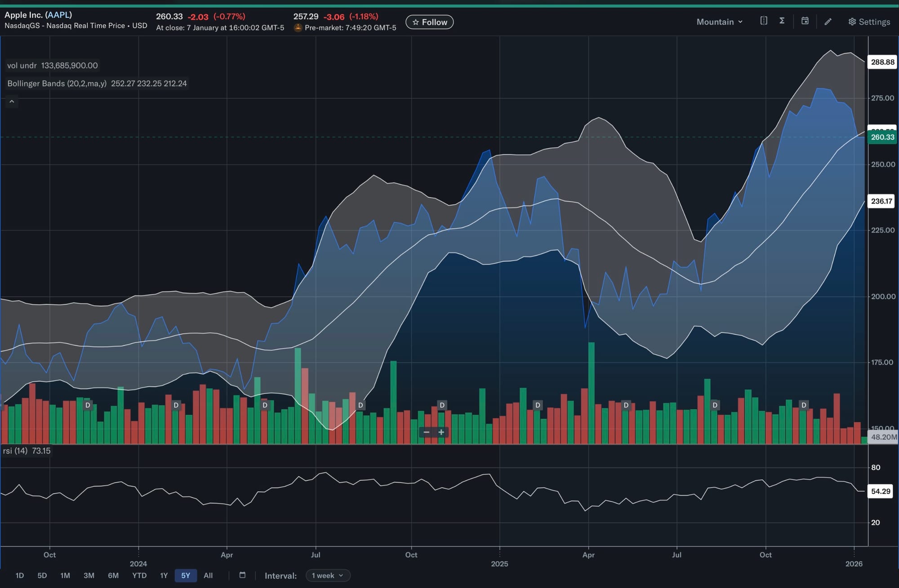Click the rsi (14) indicator label
Viewport: 899px width, 588px height.
tap(15, 451)
